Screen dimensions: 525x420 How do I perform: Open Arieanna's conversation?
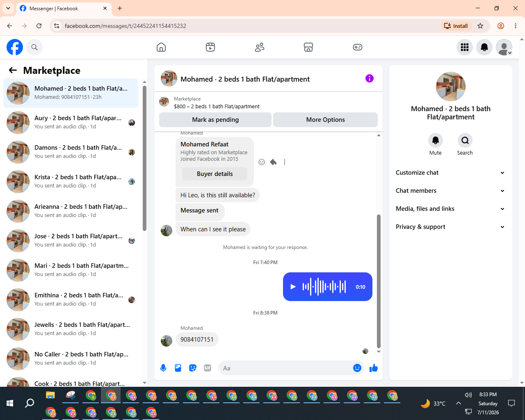pos(71,211)
